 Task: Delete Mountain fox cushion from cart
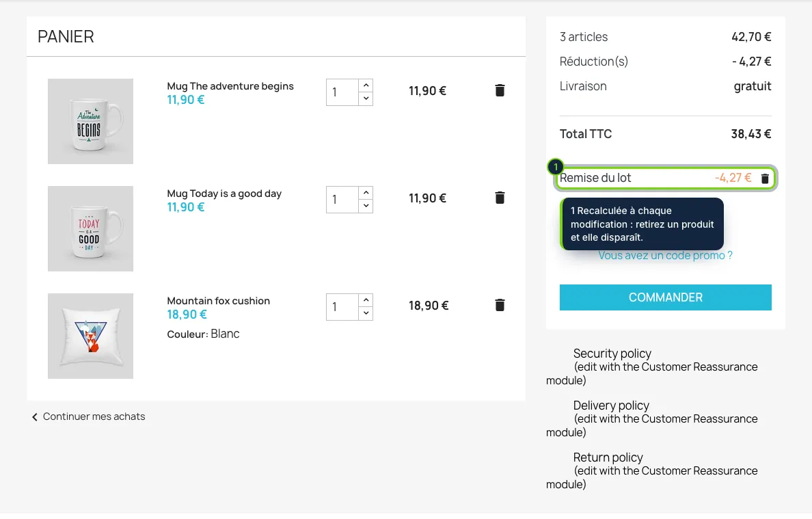pyautogui.click(x=500, y=305)
